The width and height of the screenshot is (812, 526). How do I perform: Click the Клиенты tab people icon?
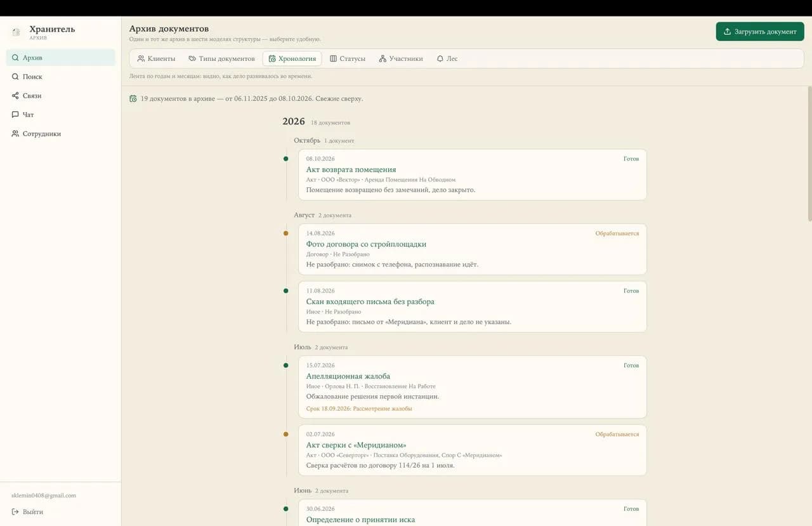[141, 58]
